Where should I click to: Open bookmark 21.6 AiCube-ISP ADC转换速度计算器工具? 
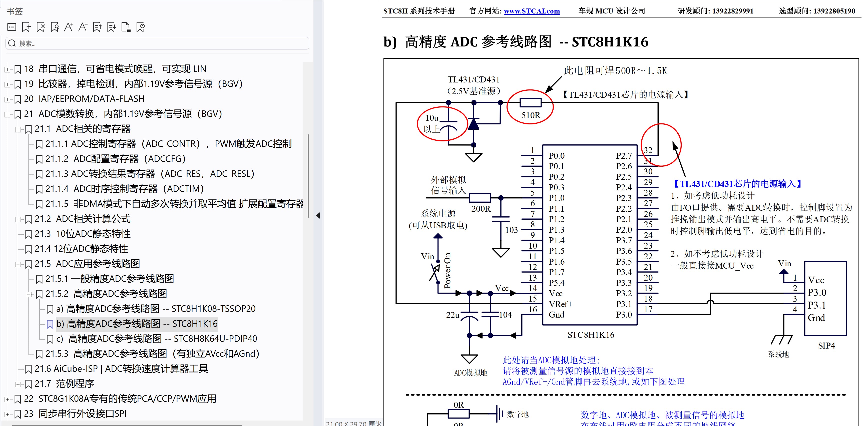(121, 369)
